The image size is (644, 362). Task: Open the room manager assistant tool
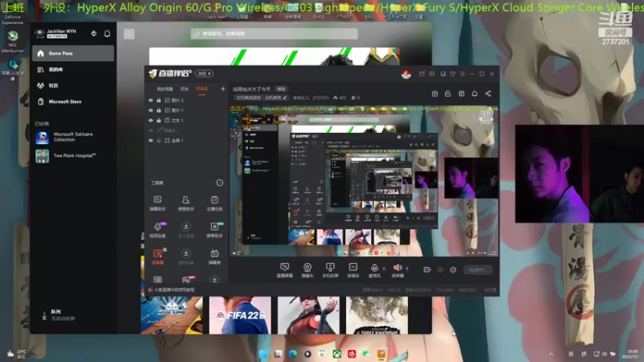[x=186, y=204]
